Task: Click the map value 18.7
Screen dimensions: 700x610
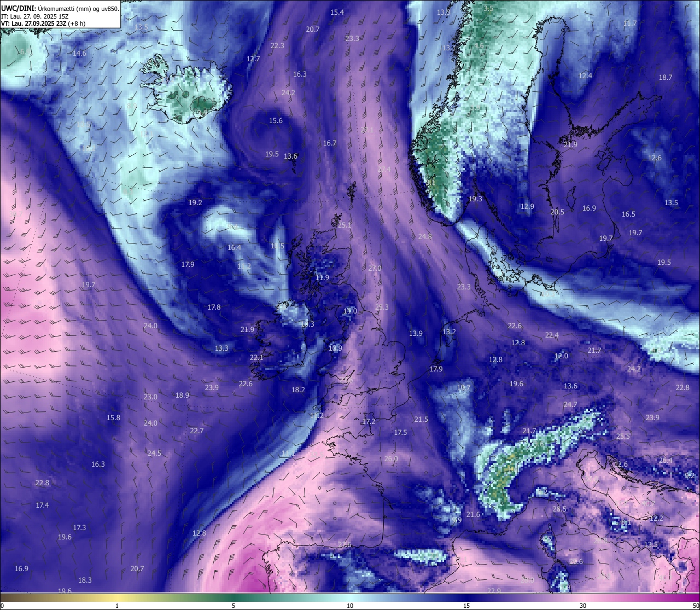Action: click(x=666, y=77)
